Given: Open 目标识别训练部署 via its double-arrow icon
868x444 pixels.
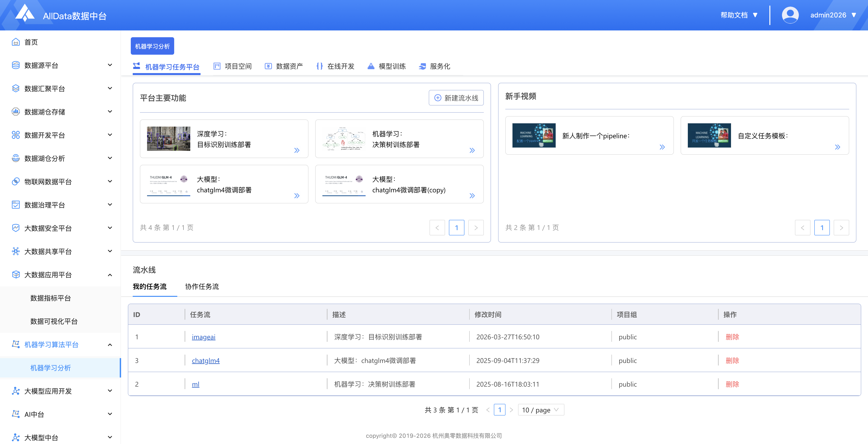Looking at the screenshot, I should 296,150.
